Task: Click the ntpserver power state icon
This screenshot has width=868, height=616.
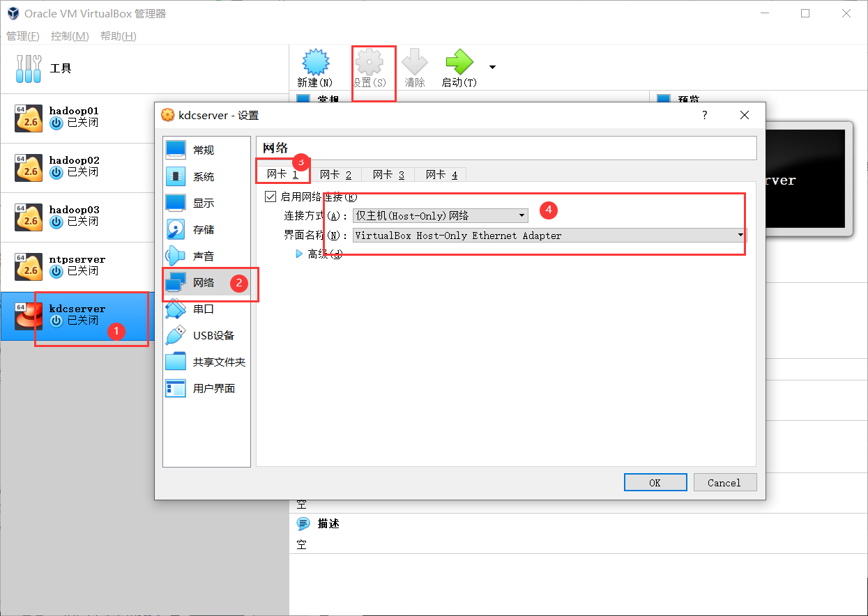Action: point(56,271)
